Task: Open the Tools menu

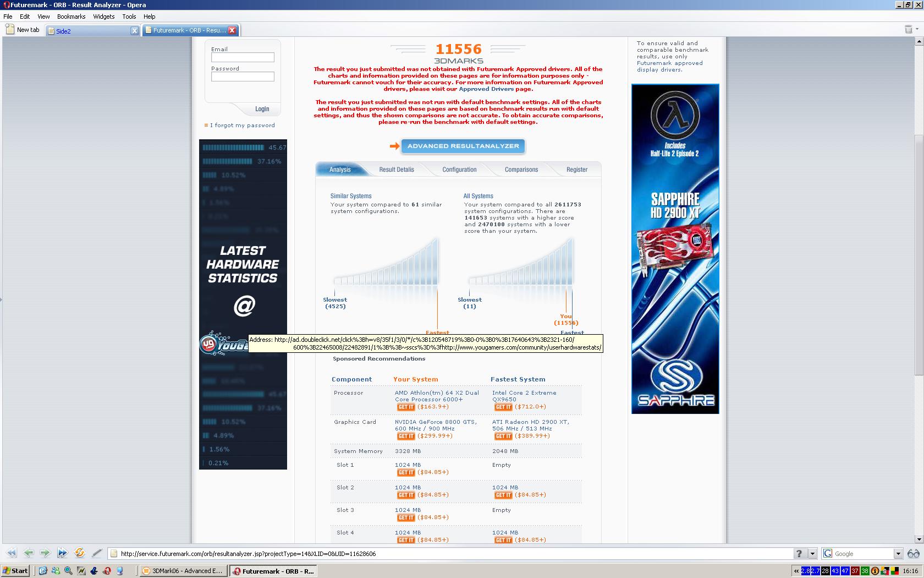Action: pos(129,17)
